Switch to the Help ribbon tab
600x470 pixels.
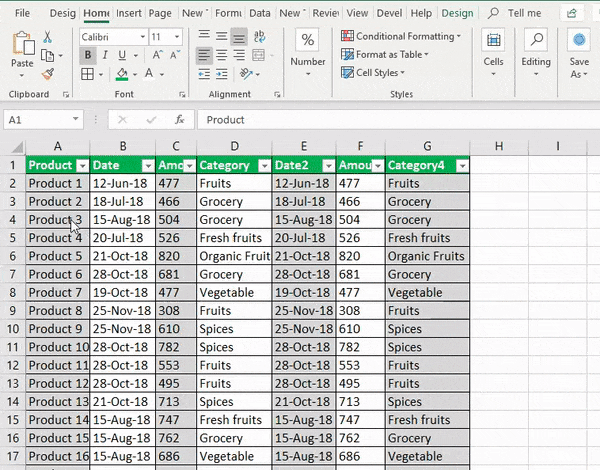tap(421, 13)
